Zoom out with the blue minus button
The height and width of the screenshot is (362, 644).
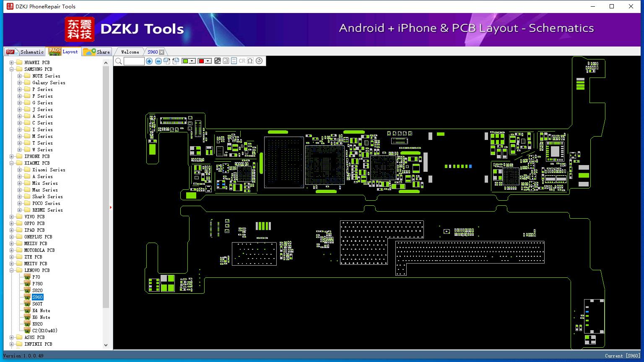pyautogui.click(x=158, y=61)
